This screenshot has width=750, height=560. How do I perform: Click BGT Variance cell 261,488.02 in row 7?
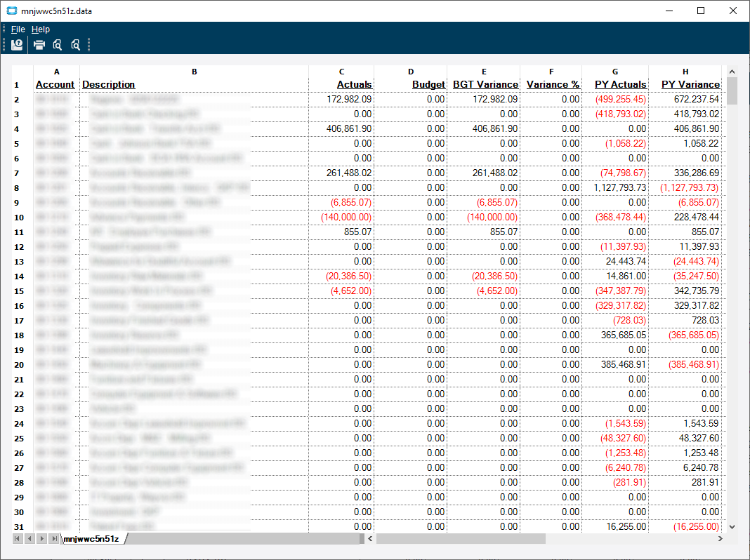tap(484, 173)
